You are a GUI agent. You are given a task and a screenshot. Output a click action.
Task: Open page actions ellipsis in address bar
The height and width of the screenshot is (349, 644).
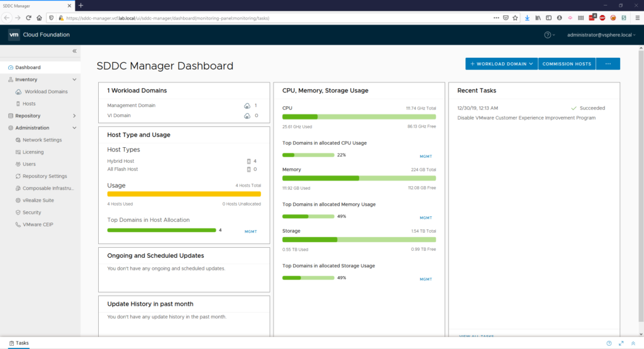[496, 18]
